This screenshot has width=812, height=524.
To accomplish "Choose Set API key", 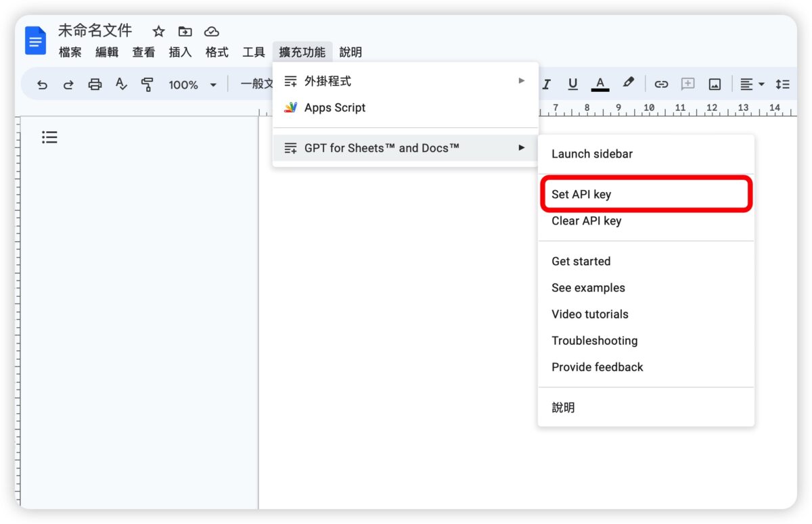I will (646, 194).
